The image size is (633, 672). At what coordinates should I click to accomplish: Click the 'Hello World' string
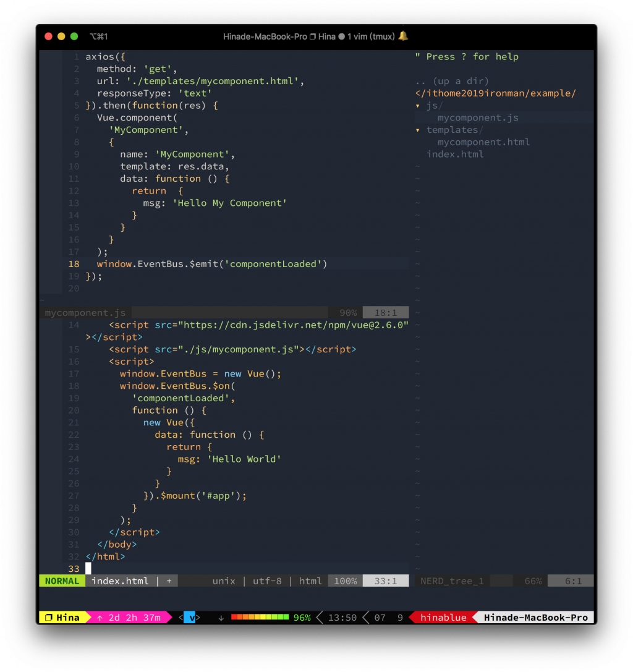244,459
